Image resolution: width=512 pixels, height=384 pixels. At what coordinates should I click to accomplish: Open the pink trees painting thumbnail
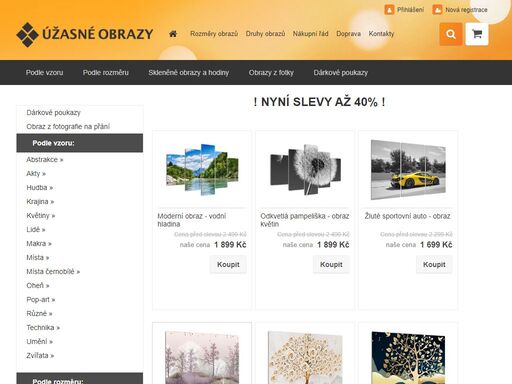tap(202, 358)
